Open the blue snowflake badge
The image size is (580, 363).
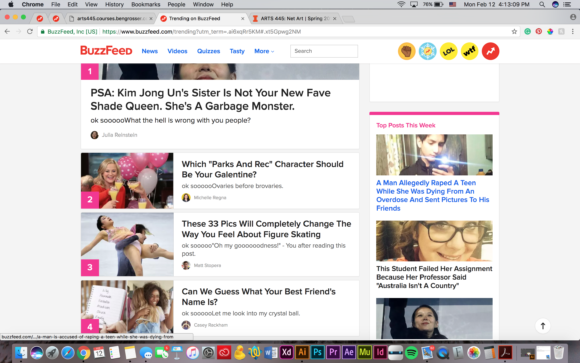(x=427, y=51)
